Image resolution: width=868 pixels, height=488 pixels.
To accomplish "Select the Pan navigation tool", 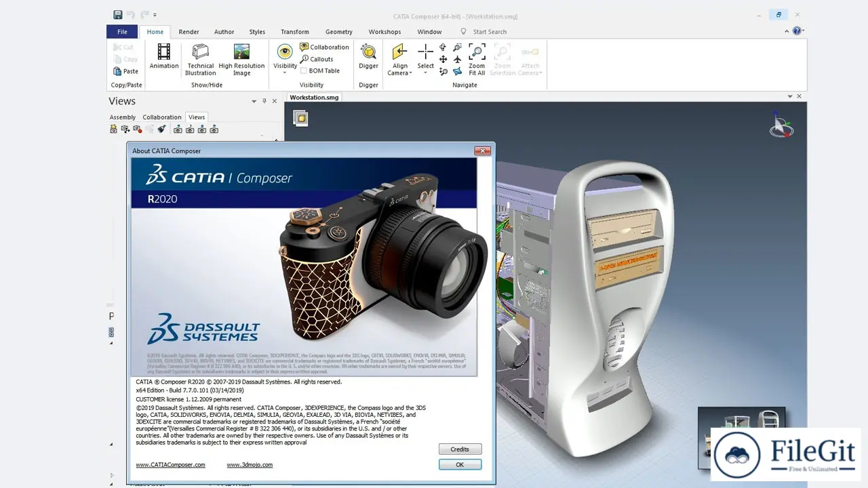I will tap(443, 60).
